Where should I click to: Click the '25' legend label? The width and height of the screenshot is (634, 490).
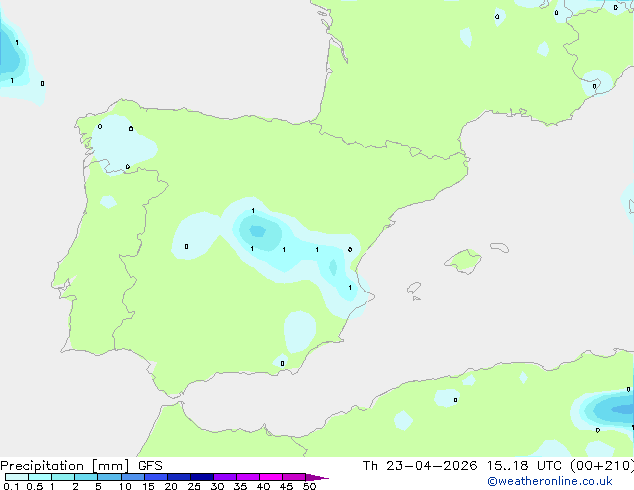(194, 486)
